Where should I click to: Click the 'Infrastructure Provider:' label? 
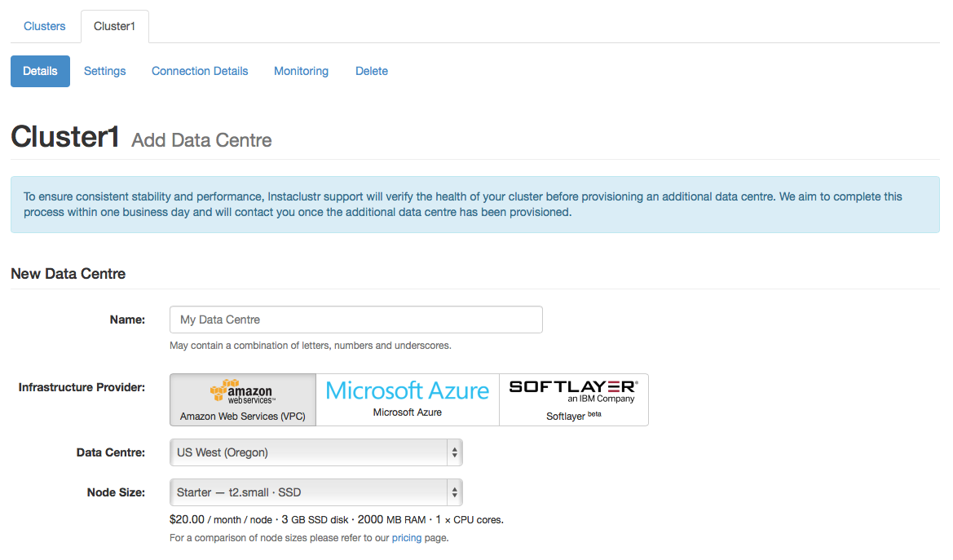tap(82, 387)
